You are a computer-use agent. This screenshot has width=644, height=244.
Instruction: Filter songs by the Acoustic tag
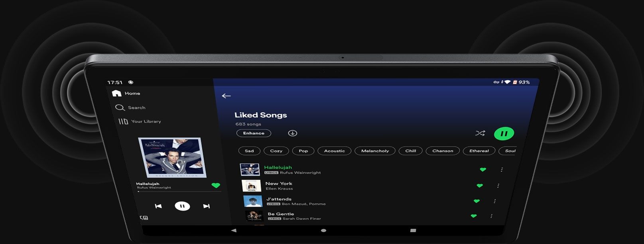tap(334, 151)
